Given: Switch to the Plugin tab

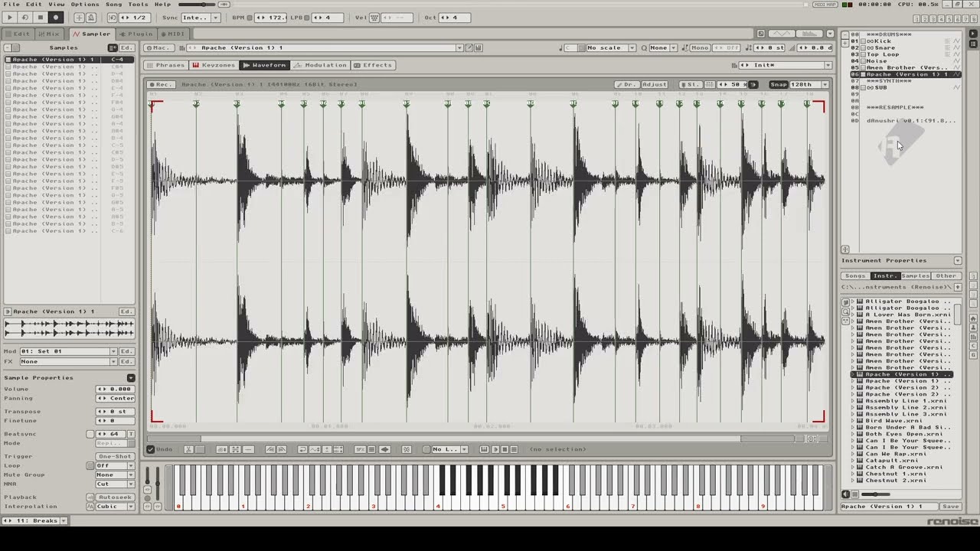Looking at the screenshot, I should [136, 34].
